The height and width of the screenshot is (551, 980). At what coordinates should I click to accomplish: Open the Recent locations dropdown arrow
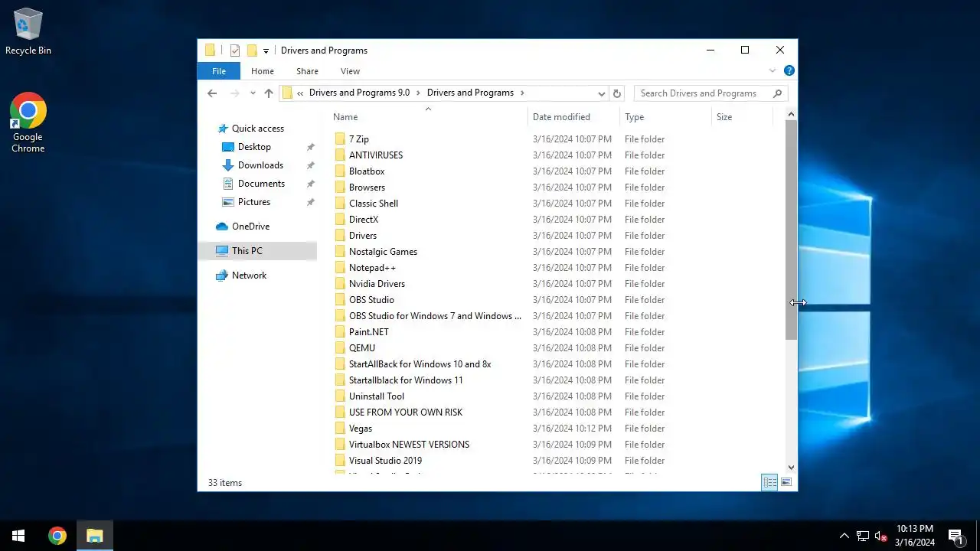253,93
